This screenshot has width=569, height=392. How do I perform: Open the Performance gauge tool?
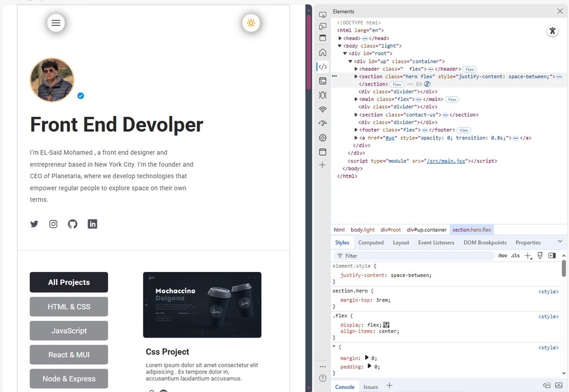coord(323,123)
